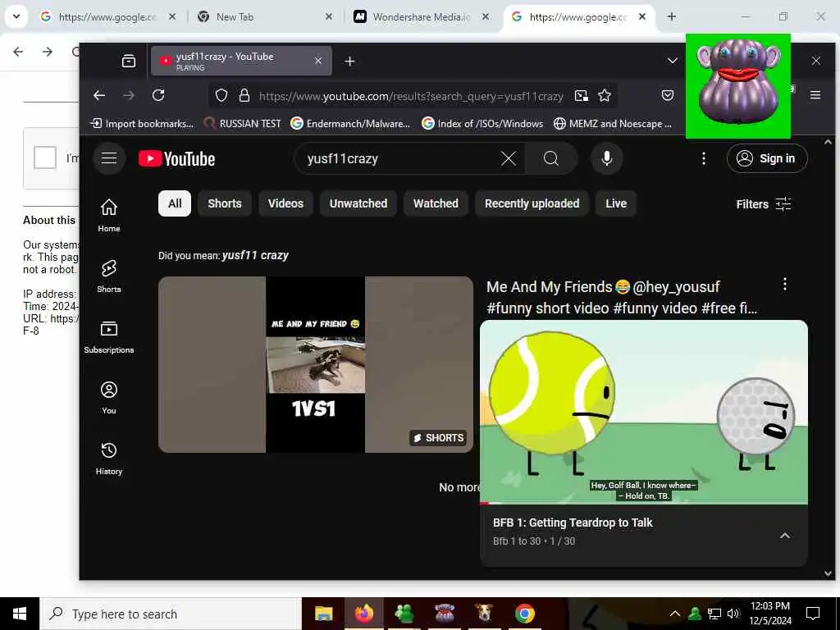The height and width of the screenshot is (630, 840).
Task: Select the Recently uploaded filter chip
Action: coord(532,203)
